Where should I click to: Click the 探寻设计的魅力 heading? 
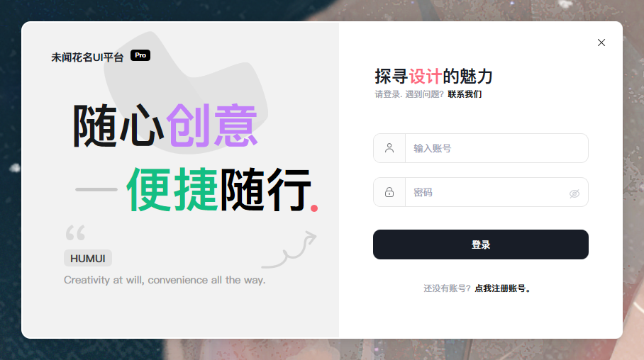tap(434, 77)
